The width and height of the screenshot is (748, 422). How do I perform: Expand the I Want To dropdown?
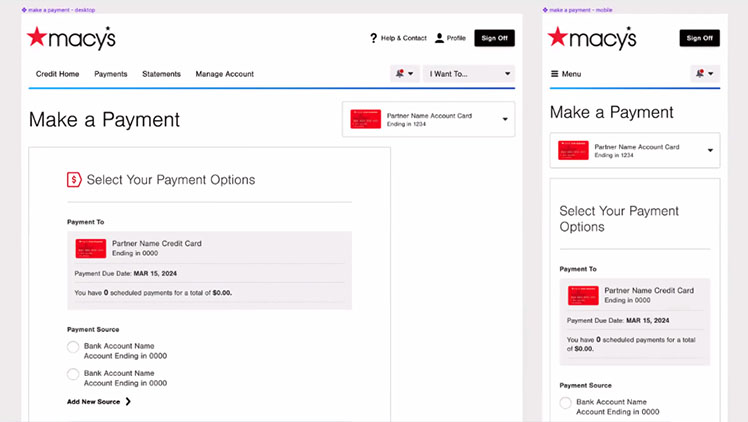[x=470, y=74]
